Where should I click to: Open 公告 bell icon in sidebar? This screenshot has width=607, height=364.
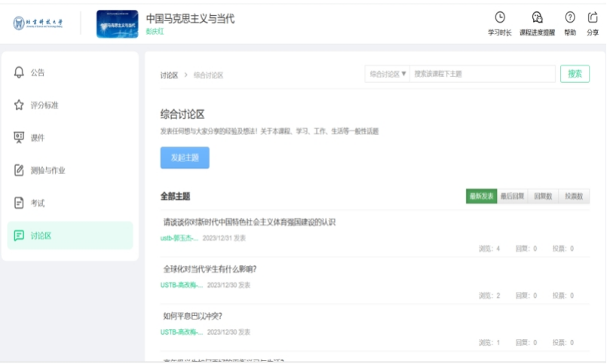tap(20, 72)
